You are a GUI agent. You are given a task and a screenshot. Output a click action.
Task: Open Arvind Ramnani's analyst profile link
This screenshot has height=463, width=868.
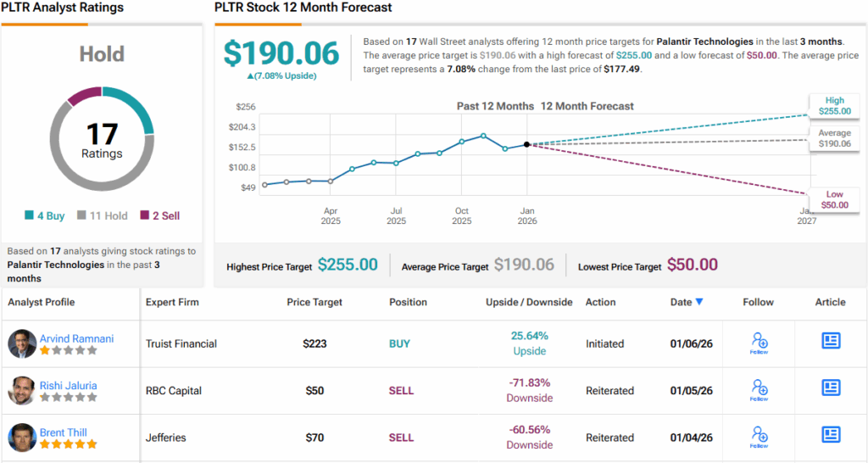point(76,338)
